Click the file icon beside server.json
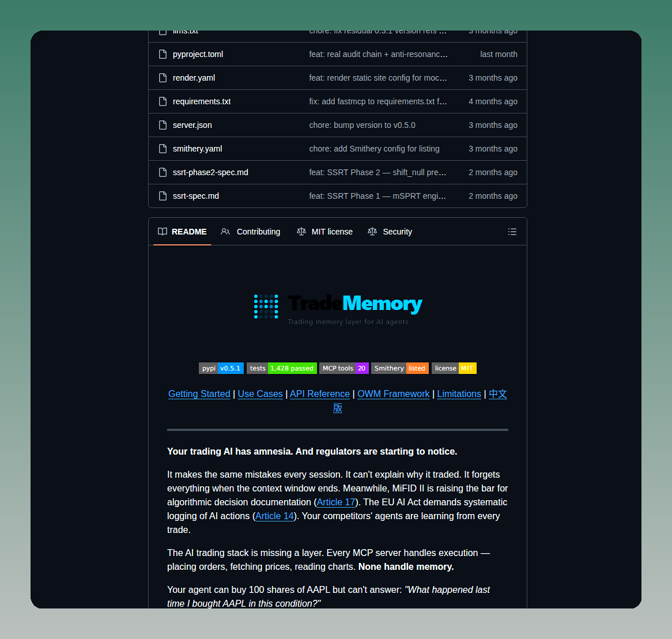Screen dimensions: 672x639 (x=163, y=125)
